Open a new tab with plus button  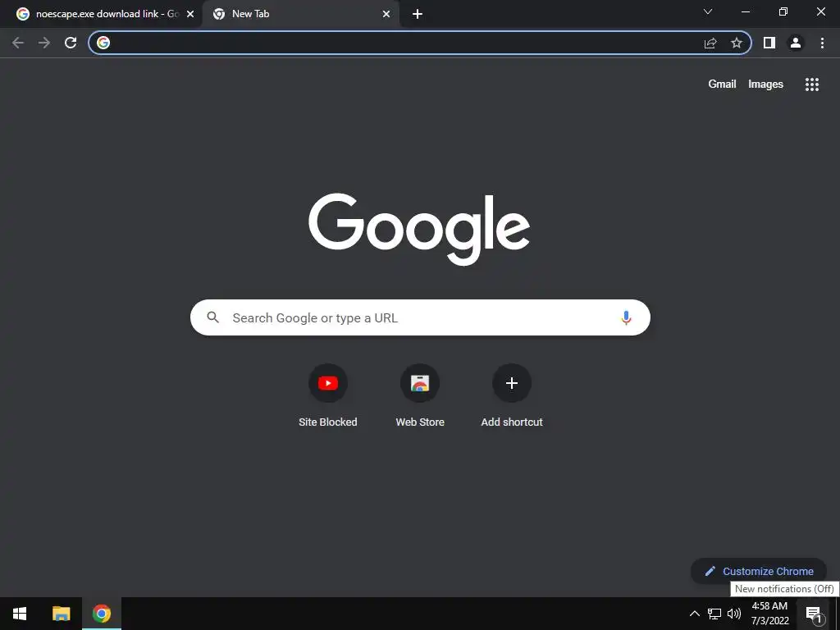point(418,15)
